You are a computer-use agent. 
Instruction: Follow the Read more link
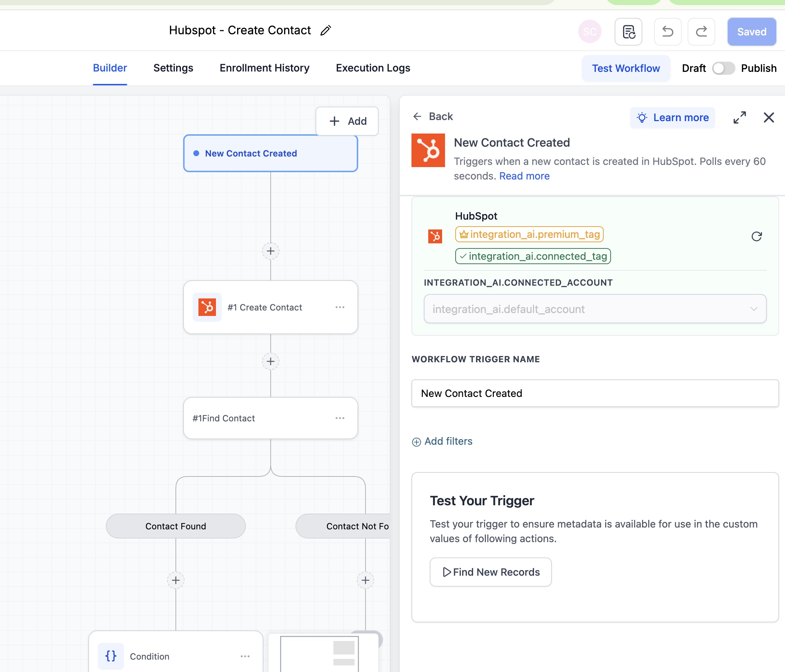pyautogui.click(x=524, y=176)
